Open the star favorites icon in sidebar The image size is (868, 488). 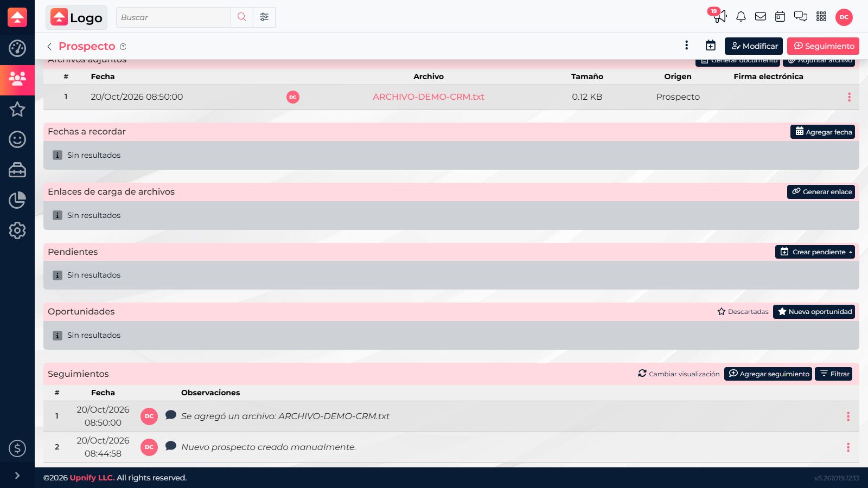click(17, 110)
